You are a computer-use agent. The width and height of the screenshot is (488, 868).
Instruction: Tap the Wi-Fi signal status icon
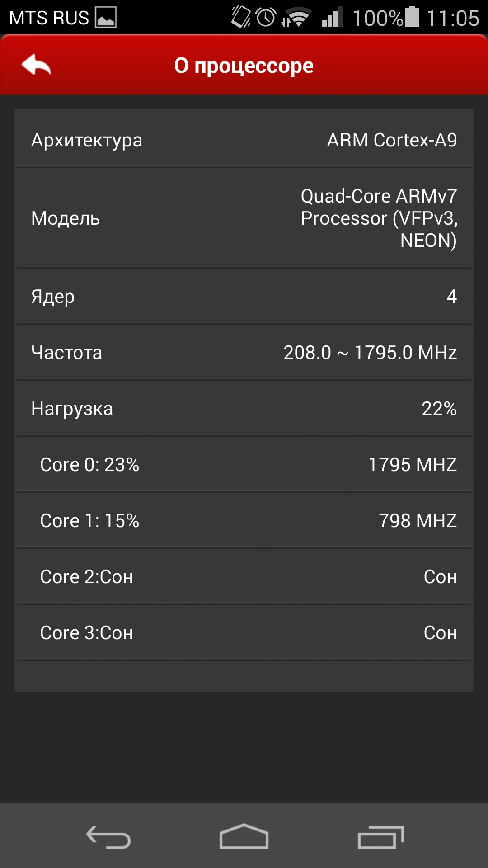tap(296, 18)
